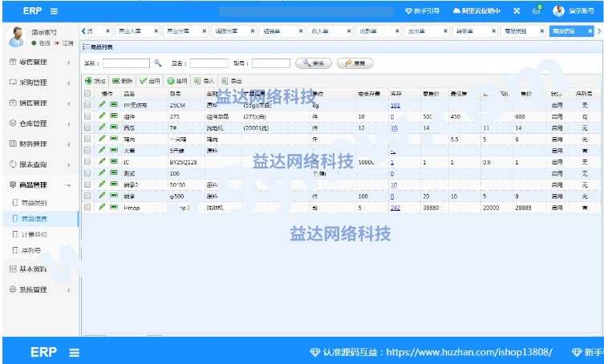Expand the 报表查询 sidebar menu
Image resolution: width=604 pixels, height=364 pixels.
[x=40, y=164]
